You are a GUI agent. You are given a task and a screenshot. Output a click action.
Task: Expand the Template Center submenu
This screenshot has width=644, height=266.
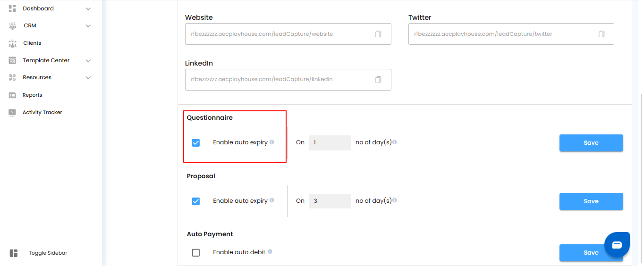point(88,61)
